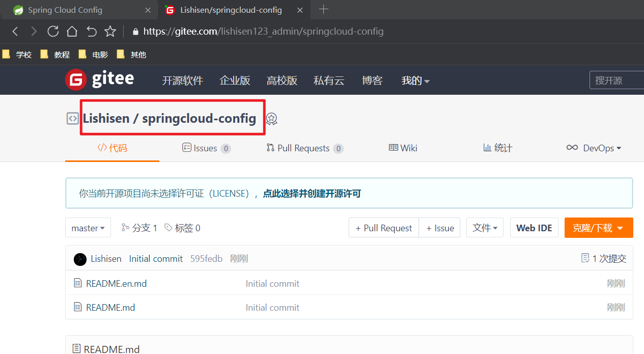Expand the DevOps dropdown
Viewport: 644px width, 354px height.
tap(594, 148)
